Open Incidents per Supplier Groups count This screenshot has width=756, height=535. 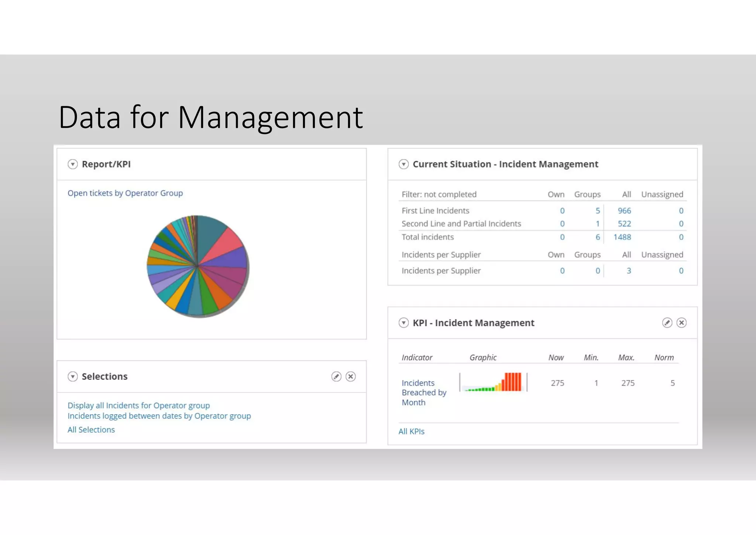tap(598, 270)
